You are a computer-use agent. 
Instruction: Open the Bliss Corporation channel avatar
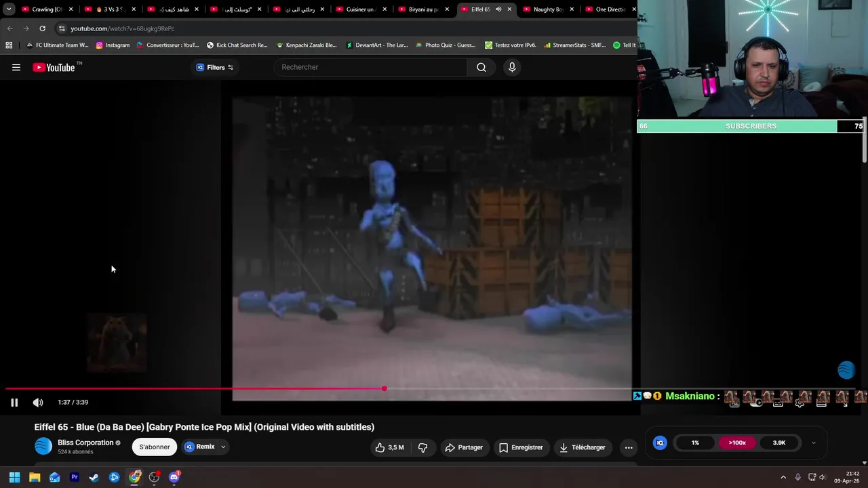tap(43, 446)
